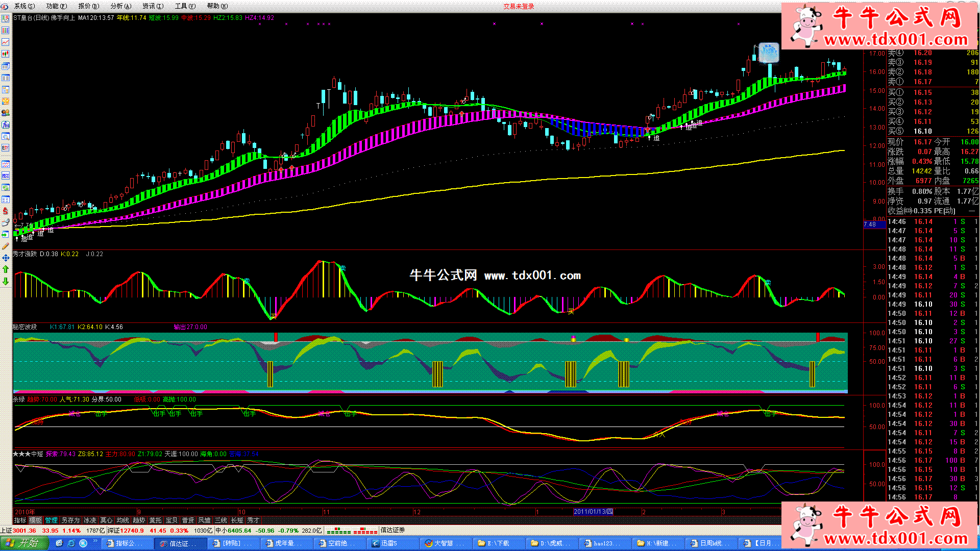980x551 pixels.
Task: Click the blue move crosshair icon
Action: pos(6,258)
